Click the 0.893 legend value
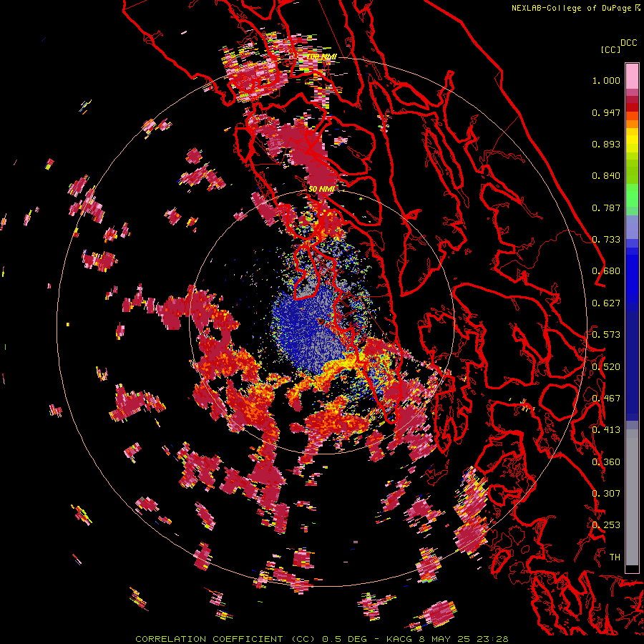644x644 pixels. pos(606,144)
